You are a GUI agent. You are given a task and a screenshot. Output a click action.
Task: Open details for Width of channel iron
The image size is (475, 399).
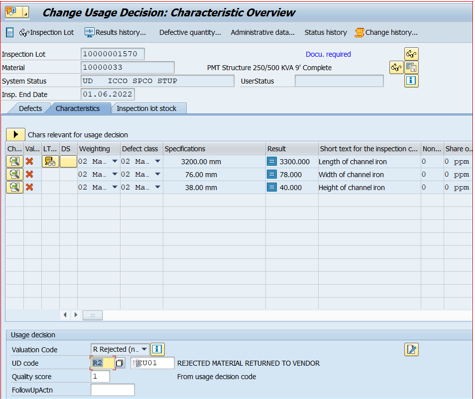tap(15, 174)
